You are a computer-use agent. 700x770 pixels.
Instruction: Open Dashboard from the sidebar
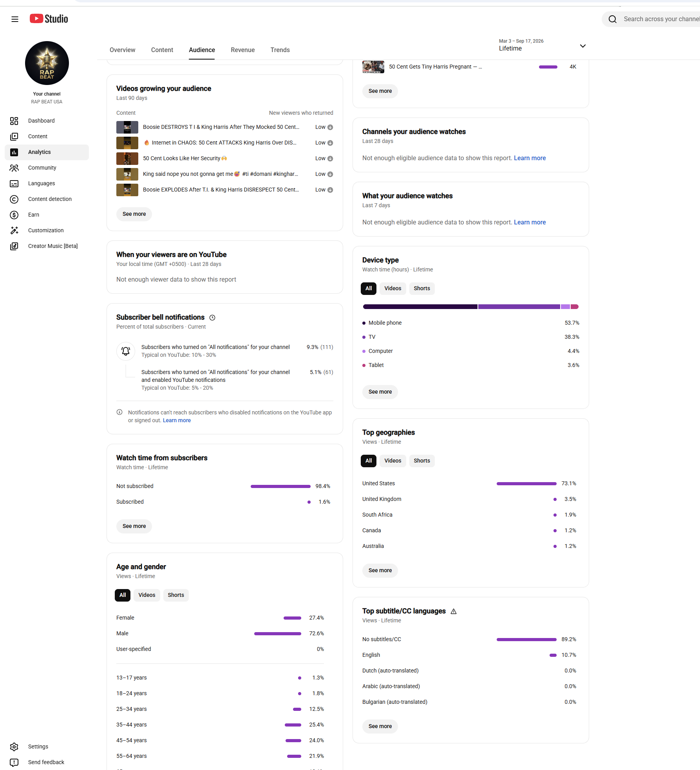pyautogui.click(x=47, y=121)
